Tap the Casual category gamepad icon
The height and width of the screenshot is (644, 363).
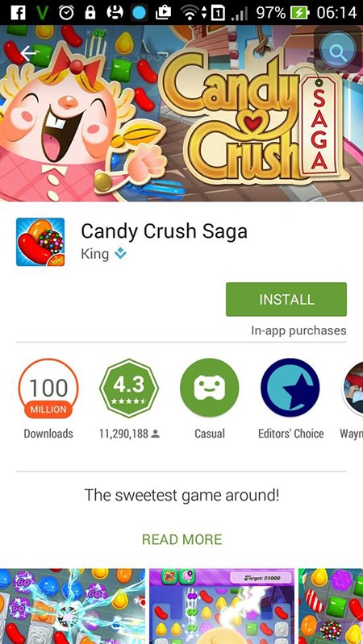209,388
